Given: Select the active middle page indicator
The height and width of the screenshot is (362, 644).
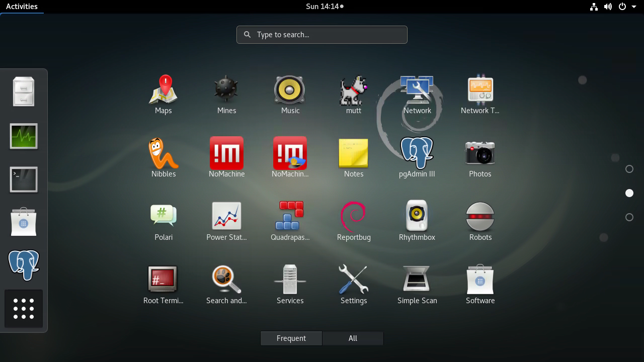Looking at the screenshot, I should (x=629, y=193).
